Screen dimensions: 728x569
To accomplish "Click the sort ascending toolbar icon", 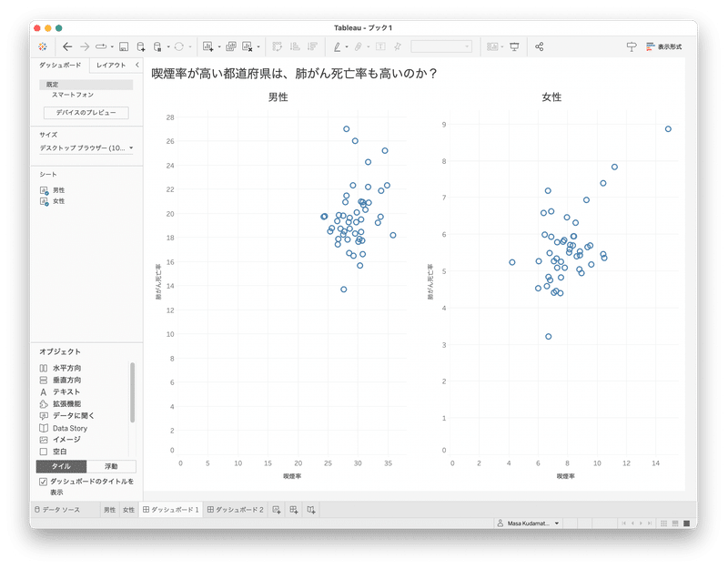I will coord(295,46).
